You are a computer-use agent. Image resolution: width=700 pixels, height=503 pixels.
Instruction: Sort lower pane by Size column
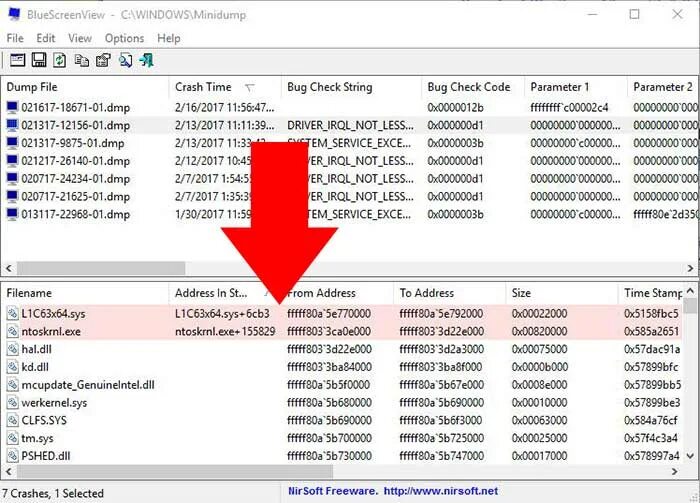pyautogui.click(x=562, y=293)
